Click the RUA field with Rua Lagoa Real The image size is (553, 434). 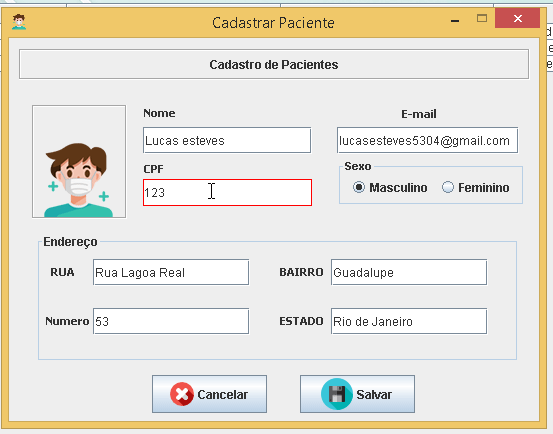point(171,272)
